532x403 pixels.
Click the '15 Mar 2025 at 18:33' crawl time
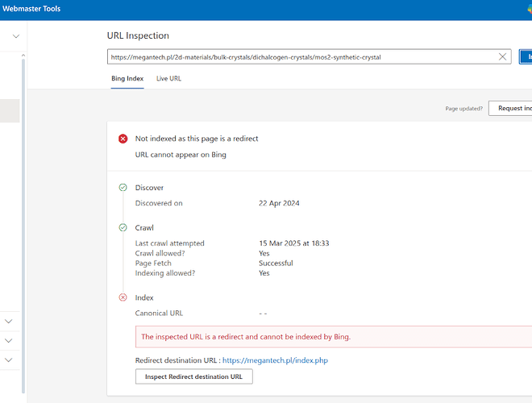[x=294, y=243]
